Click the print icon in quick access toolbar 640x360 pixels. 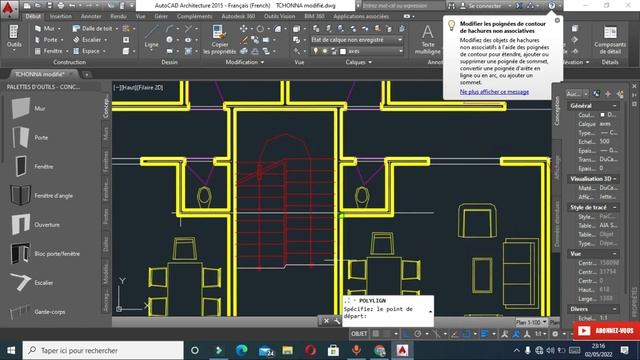tap(61, 6)
